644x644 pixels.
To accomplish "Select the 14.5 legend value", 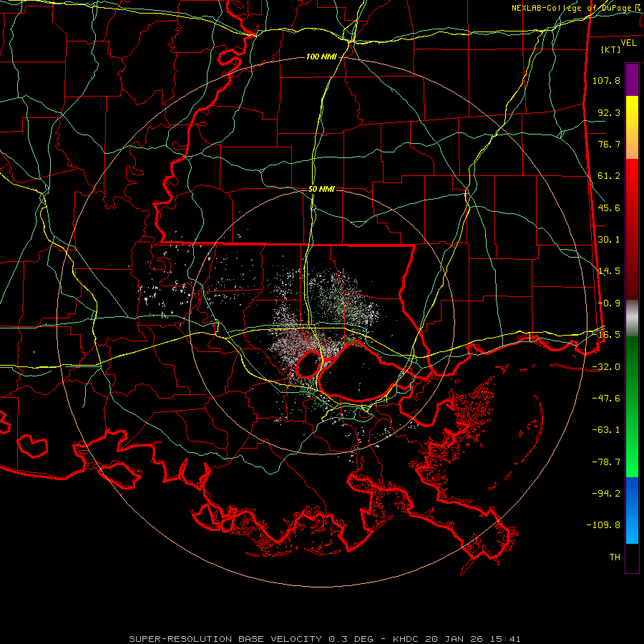I will [609, 271].
